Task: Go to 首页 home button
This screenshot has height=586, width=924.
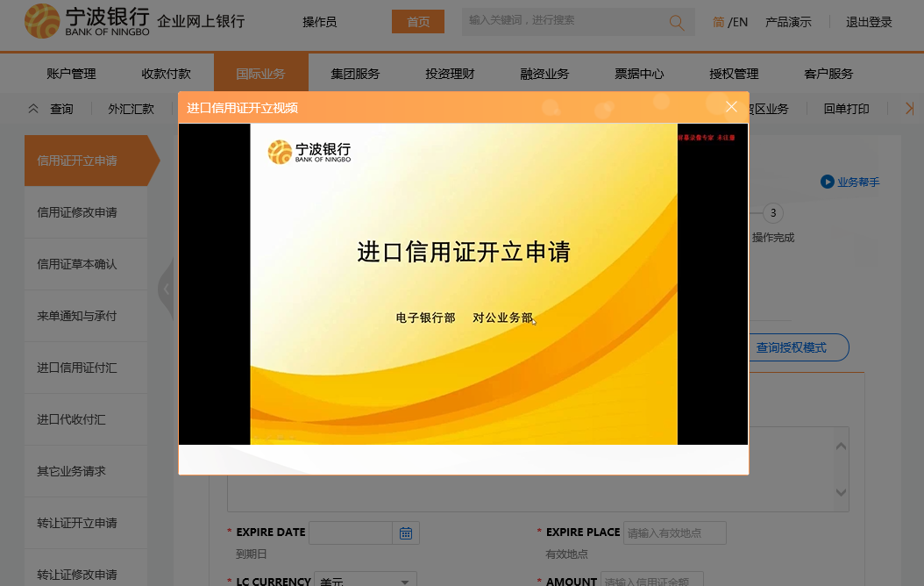Action: (418, 22)
